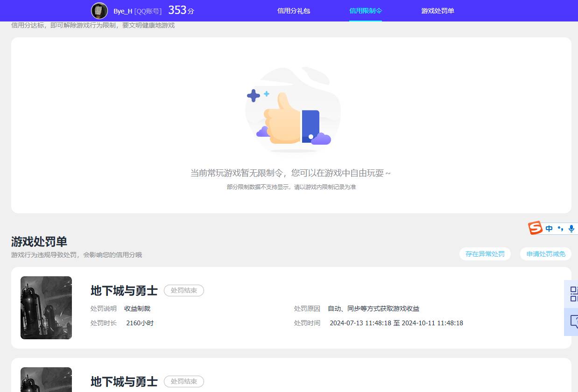The width and height of the screenshot is (578, 392).
Task: Click the 处罚结束 badge on second penalty
Action: point(184,381)
